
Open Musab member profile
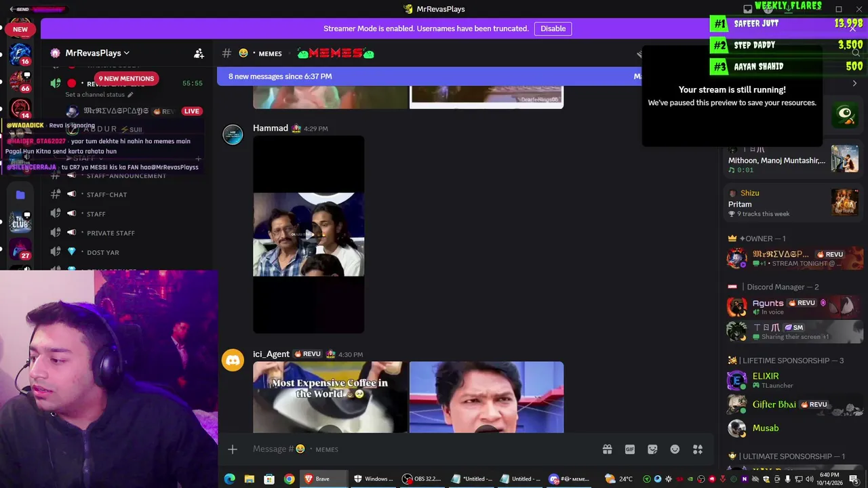coord(792,428)
